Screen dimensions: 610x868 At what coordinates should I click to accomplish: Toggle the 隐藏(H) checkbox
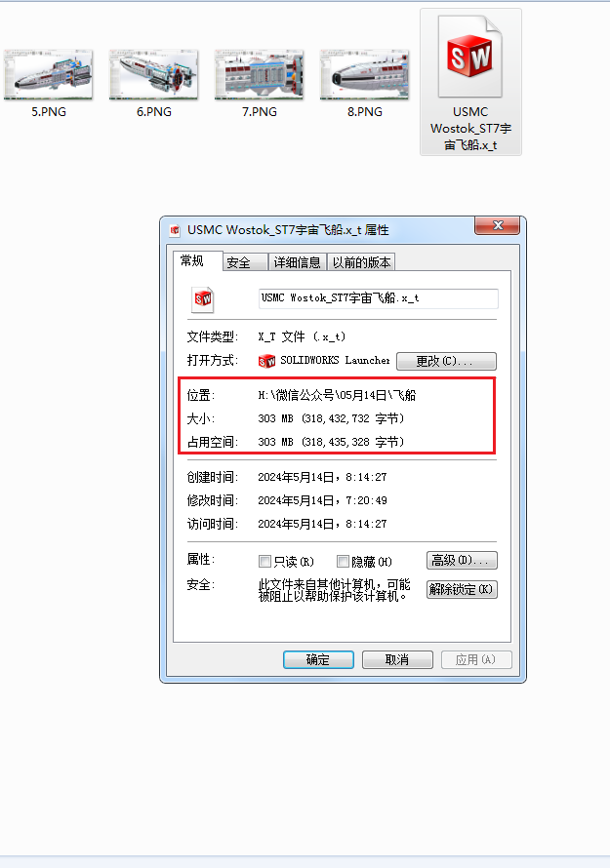[343, 562]
